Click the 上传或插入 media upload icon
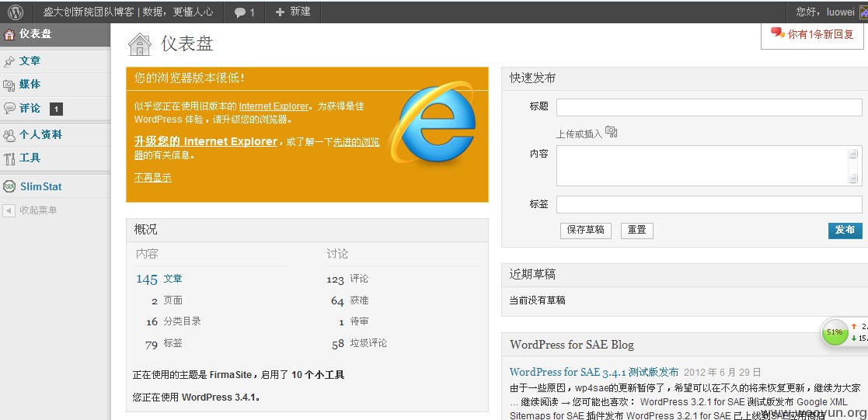Screen dimensions: 868x420 611,132
